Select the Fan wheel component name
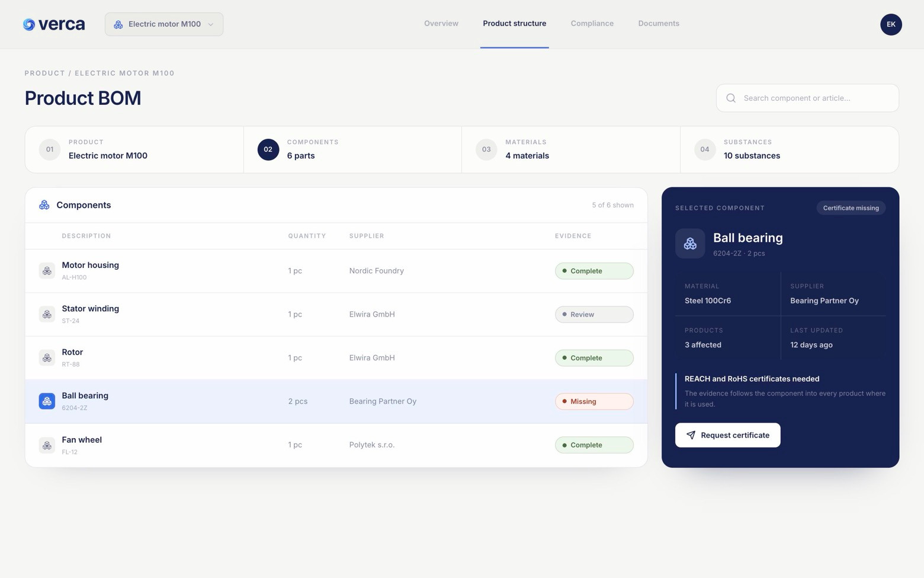Screen dimensions: 924x578 pyautogui.click(x=82, y=440)
